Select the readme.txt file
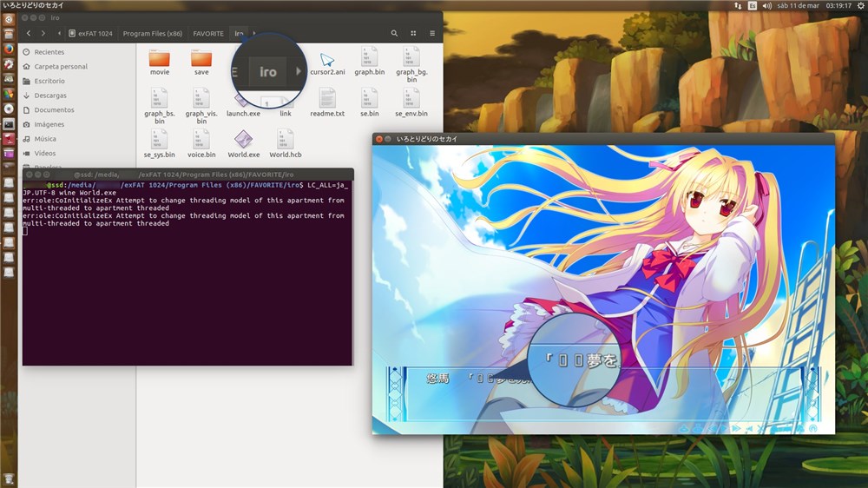Screen dimensions: 868x488 click(327, 102)
